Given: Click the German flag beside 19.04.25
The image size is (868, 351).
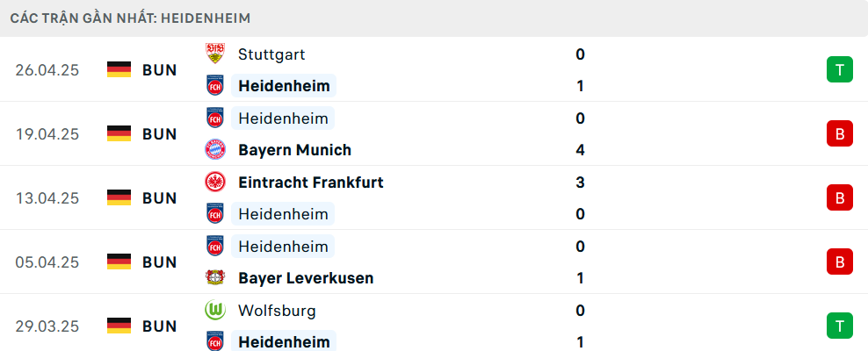Looking at the screenshot, I should coord(119,133).
